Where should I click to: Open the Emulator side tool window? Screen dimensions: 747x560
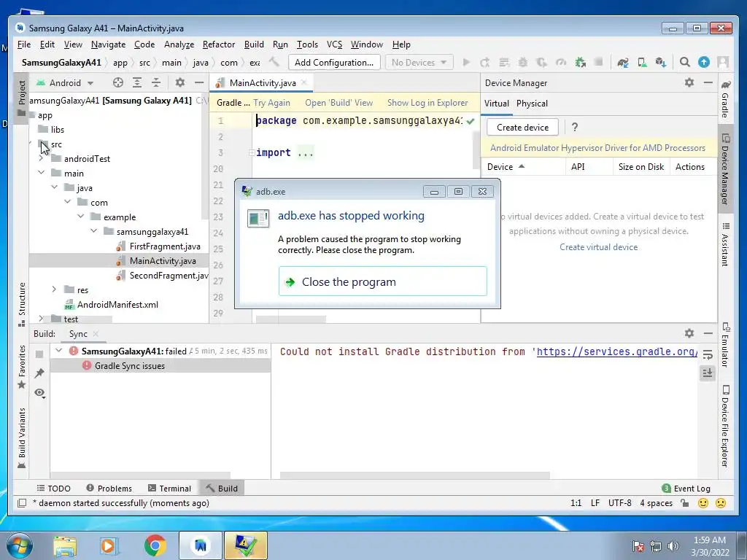point(725,345)
